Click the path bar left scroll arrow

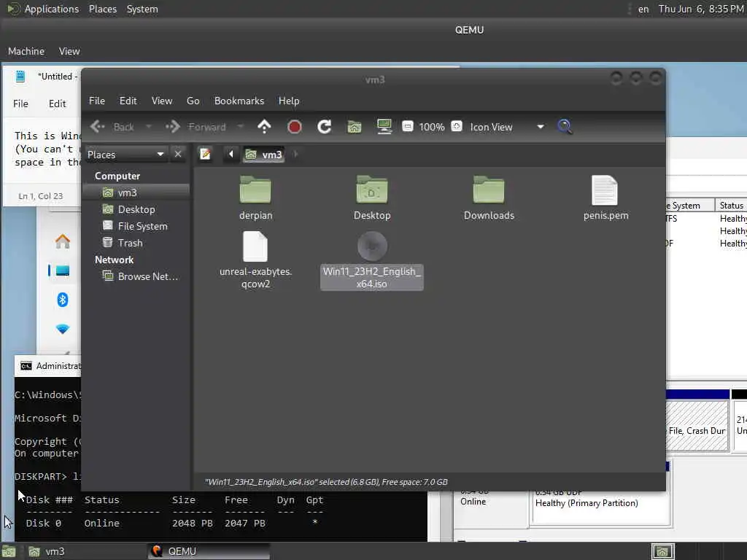tap(231, 155)
